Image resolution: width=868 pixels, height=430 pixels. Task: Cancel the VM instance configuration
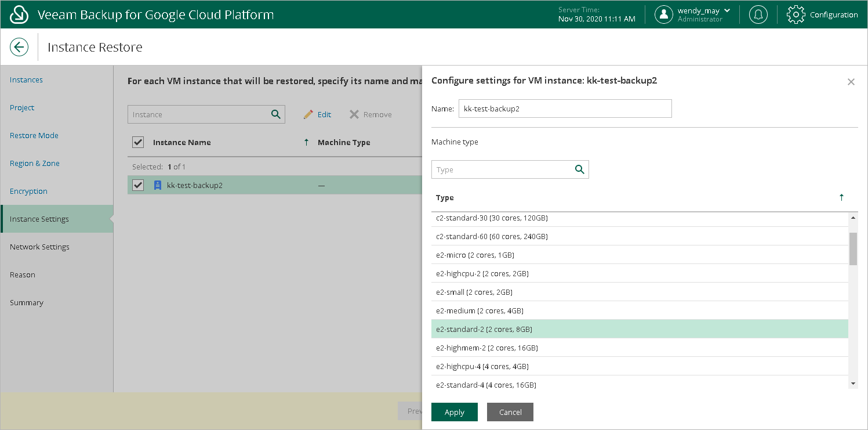(510, 412)
